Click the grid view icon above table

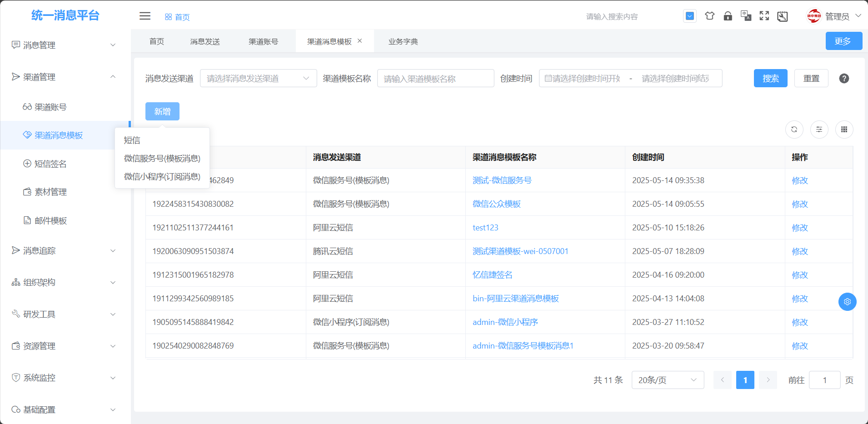pyautogui.click(x=844, y=130)
